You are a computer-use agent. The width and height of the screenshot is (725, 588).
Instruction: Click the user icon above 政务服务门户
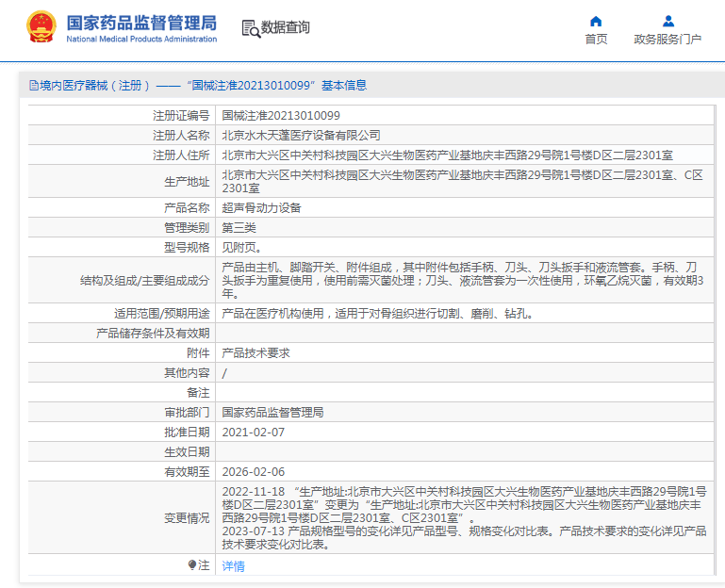[x=667, y=22]
